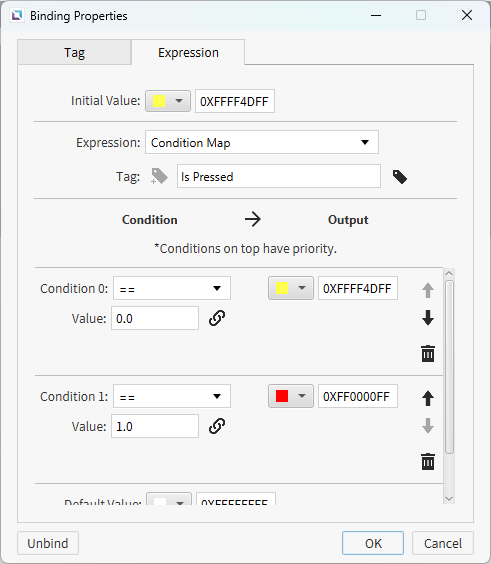The height and width of the screenshot is (564, 491).
Task: Click the gray add-tag icon beside Tag
Action: pyautogui.click(x=159, y=176)
